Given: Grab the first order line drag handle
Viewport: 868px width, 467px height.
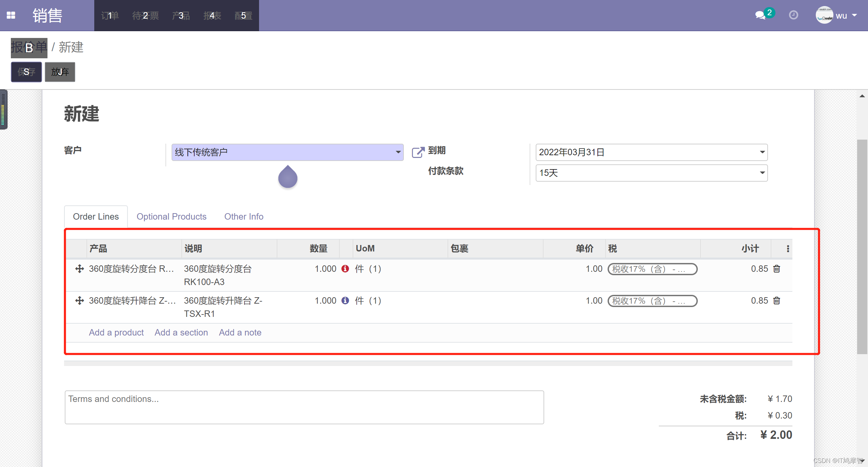Looking at the screenshot, I should click(x=79, y=269).
